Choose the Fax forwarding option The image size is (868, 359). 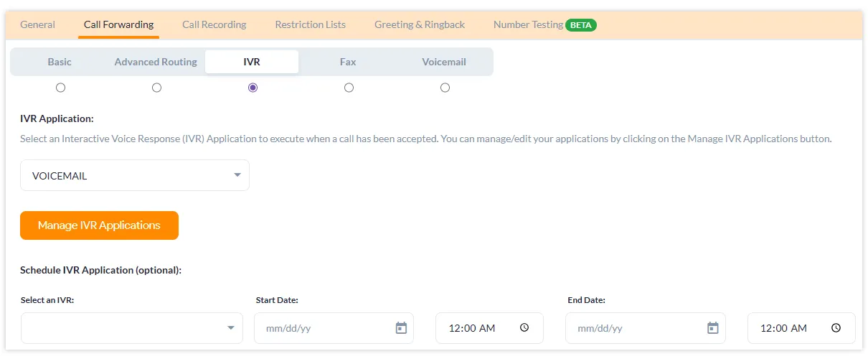click(348, 62)
